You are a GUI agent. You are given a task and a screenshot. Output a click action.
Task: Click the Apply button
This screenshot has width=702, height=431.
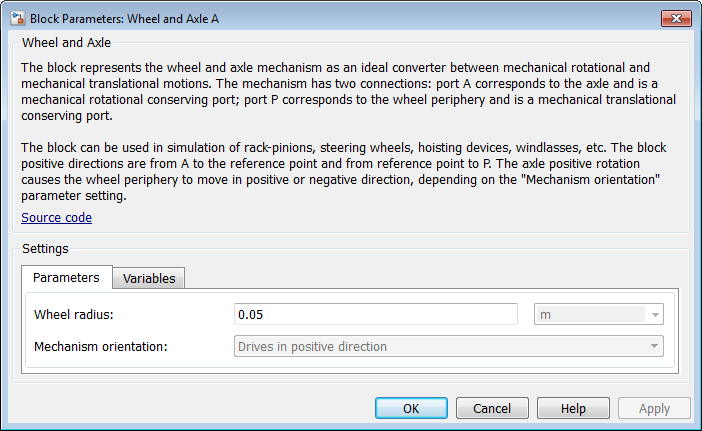[x=654, y=408]
